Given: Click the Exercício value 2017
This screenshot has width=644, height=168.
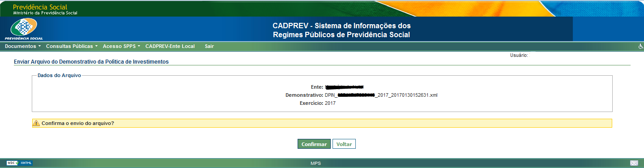Looking at the screenshot, I should click(330, 103).
